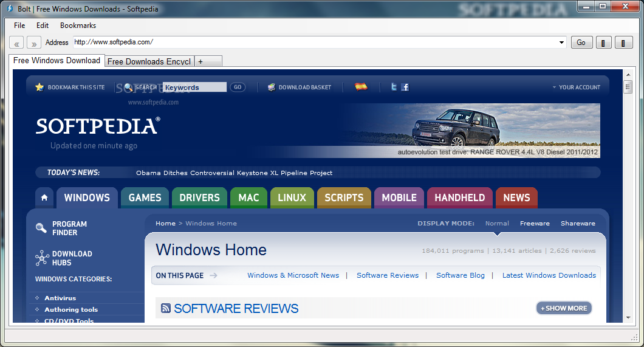
Task: Open the Software Reviews link
Action: [388, 275]
